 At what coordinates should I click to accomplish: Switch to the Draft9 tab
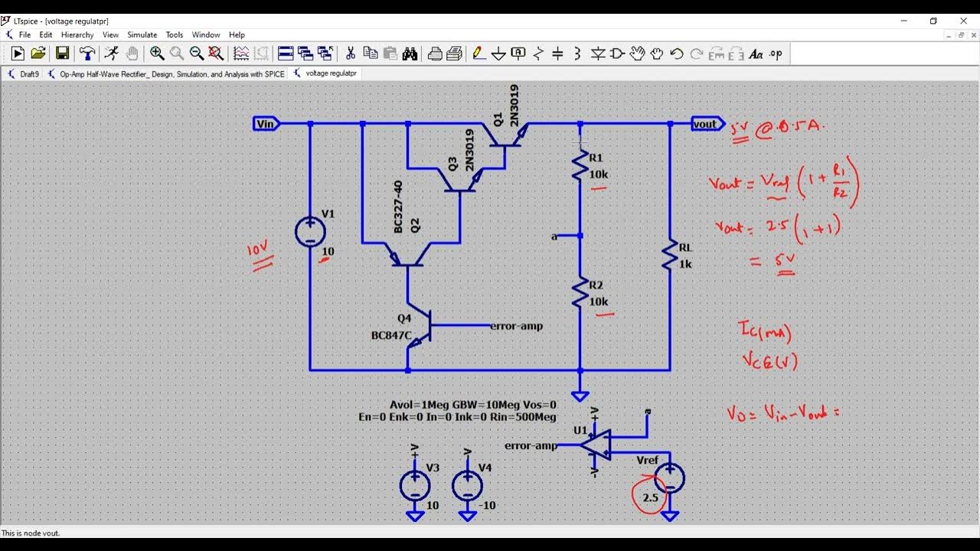[23, 74]
